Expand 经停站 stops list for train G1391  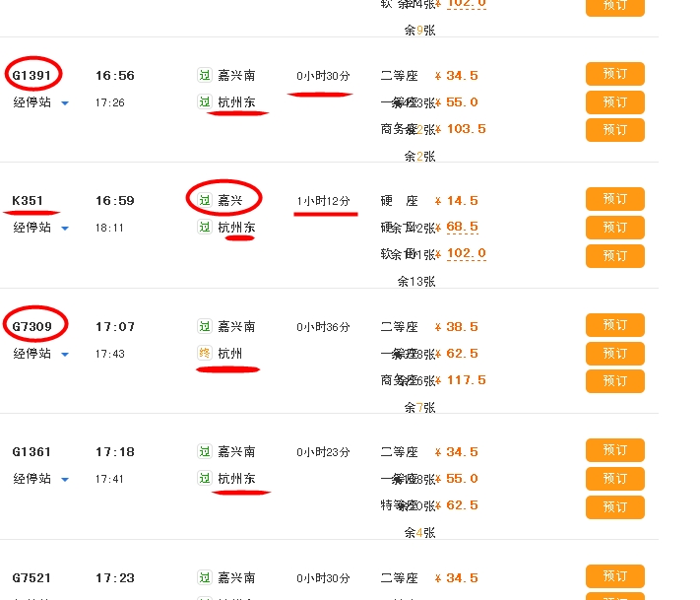point(41,102)
